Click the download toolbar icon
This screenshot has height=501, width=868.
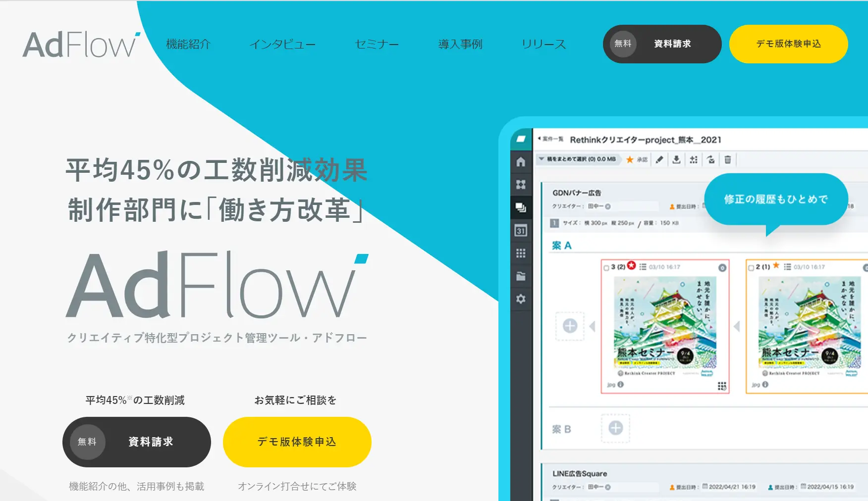click(x=676, y=159)
